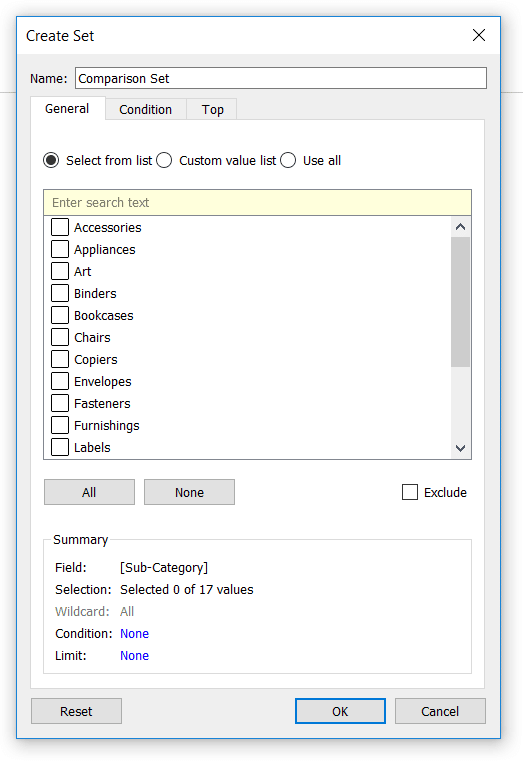Click the list scroll down arrow

click(x=460, y=448)
